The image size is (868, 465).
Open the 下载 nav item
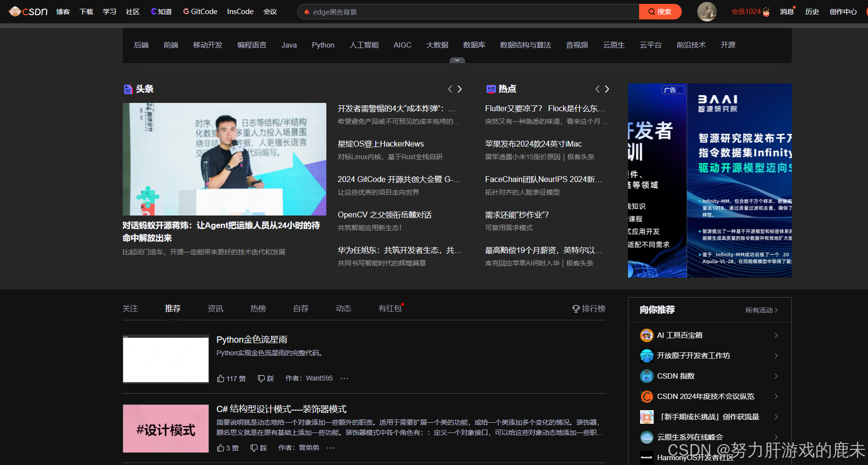(x=86, y=12)
